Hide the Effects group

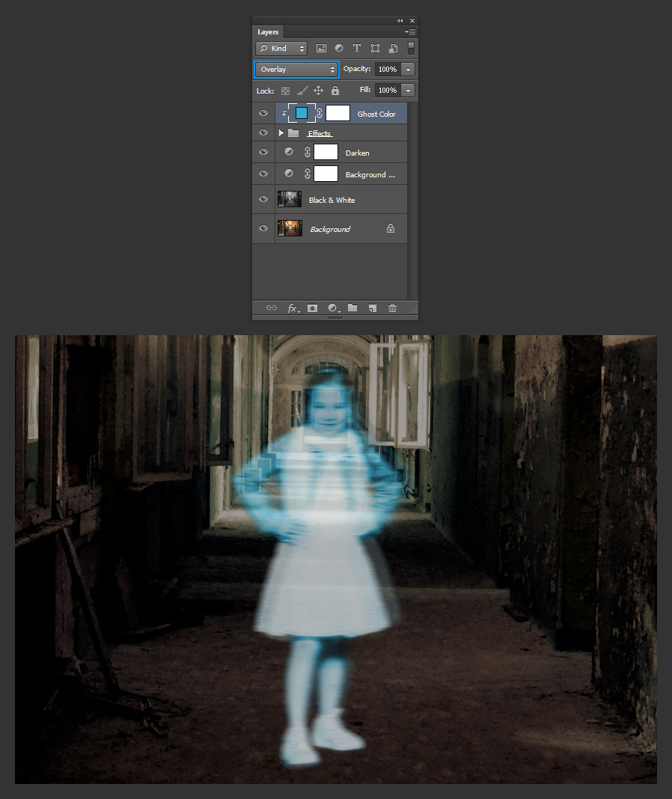(263, 132)
